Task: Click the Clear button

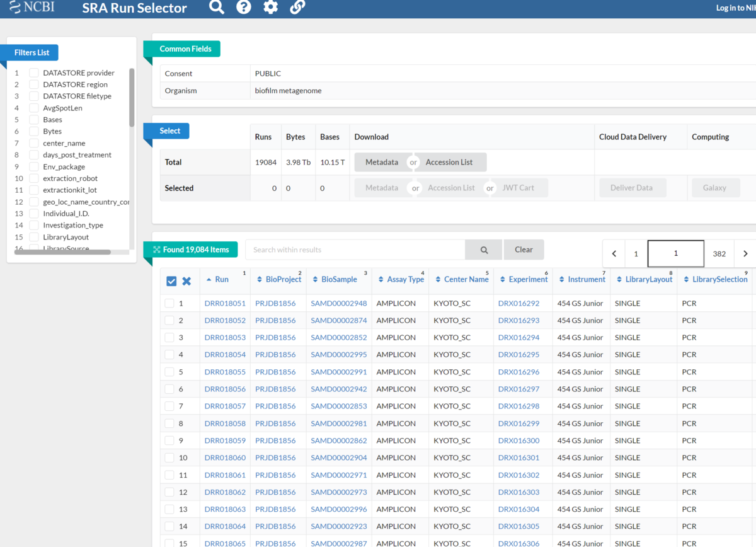Action: [524, 250]
